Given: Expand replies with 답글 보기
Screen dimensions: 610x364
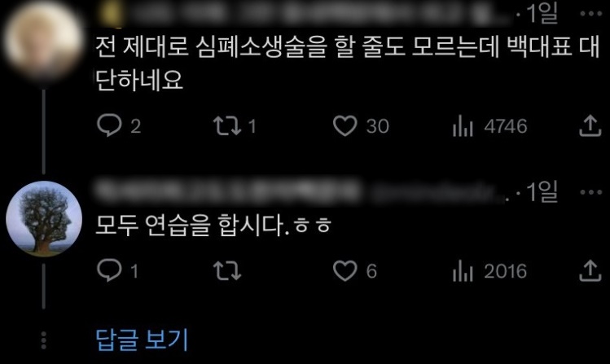Looking at the screenshot, I should click(x=142, y=340).
